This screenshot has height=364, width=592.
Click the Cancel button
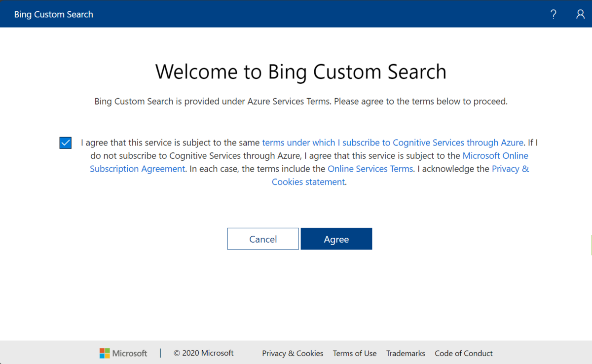[x=263, y=239]
